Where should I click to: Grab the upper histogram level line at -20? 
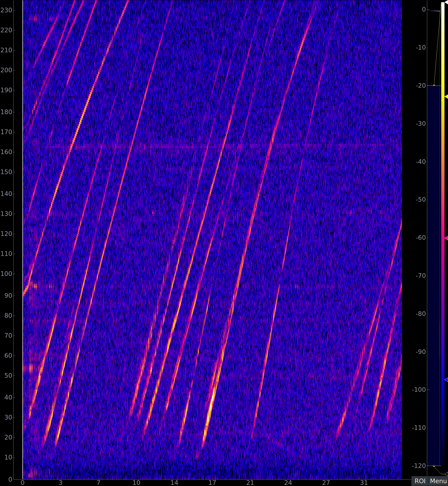(x=434, y=86)
